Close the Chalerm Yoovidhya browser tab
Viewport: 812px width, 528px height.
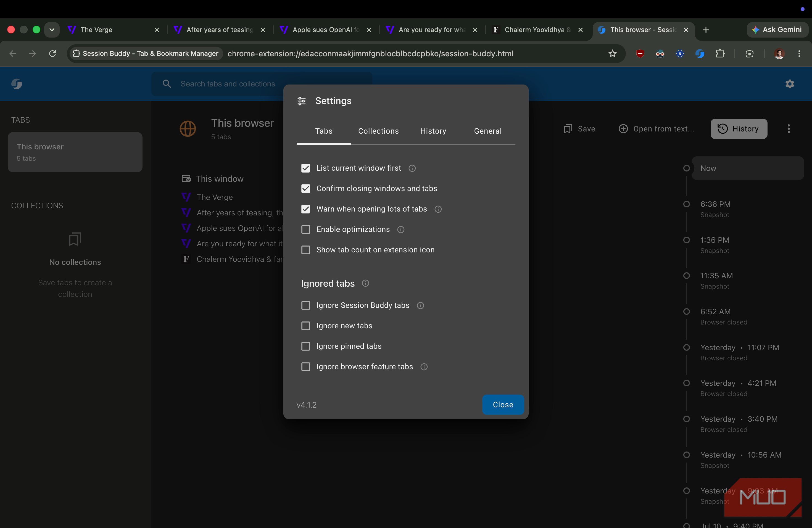coord(580,30)
